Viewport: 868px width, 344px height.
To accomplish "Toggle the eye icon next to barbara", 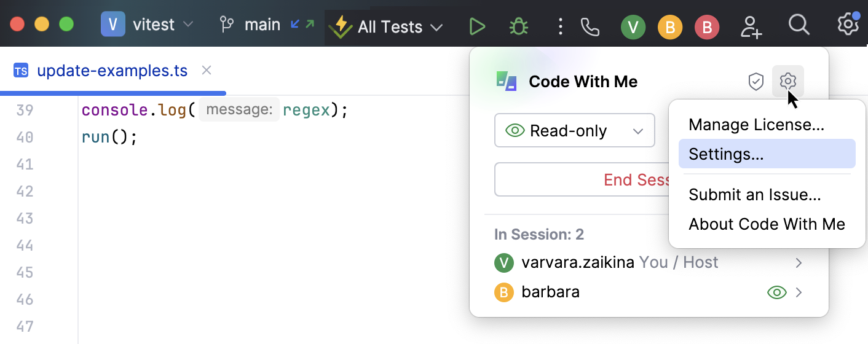I will click(777, 292).
